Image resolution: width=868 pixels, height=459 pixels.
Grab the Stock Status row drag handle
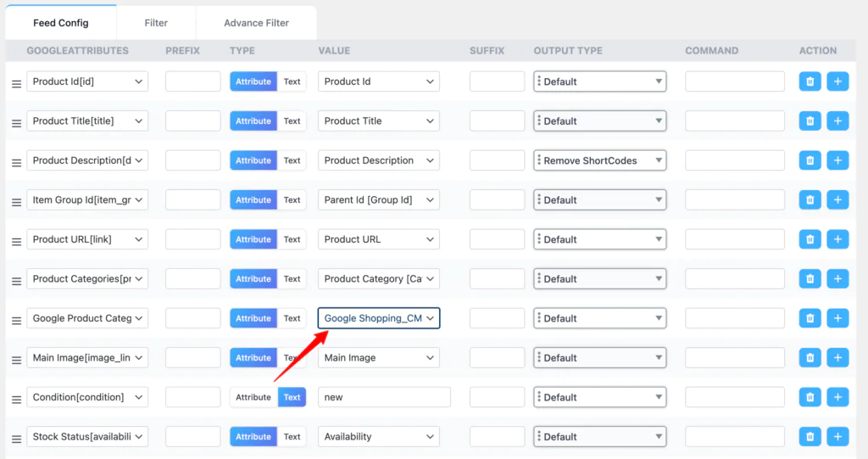point(17,439)
